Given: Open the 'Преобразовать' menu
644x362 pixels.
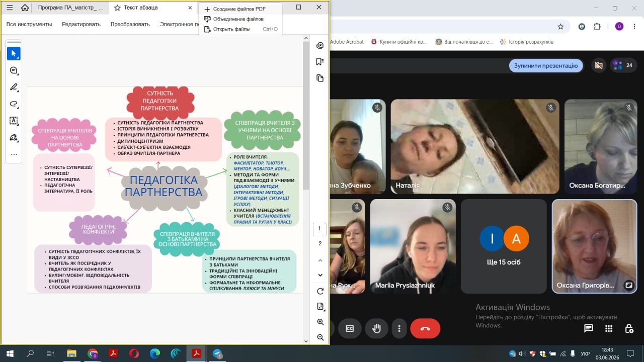Looking at the screenshot, I should [x=130, y=24].
